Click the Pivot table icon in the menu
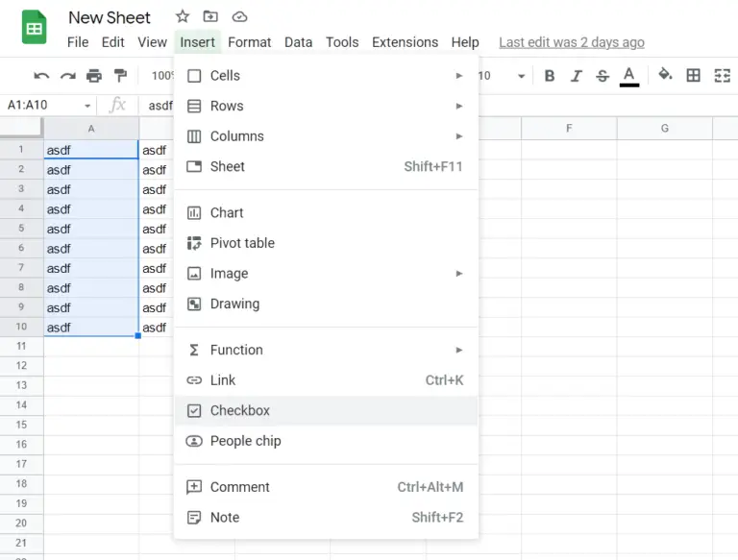The width and height of the screenshot is (738, 560). [x=194, y=243]
